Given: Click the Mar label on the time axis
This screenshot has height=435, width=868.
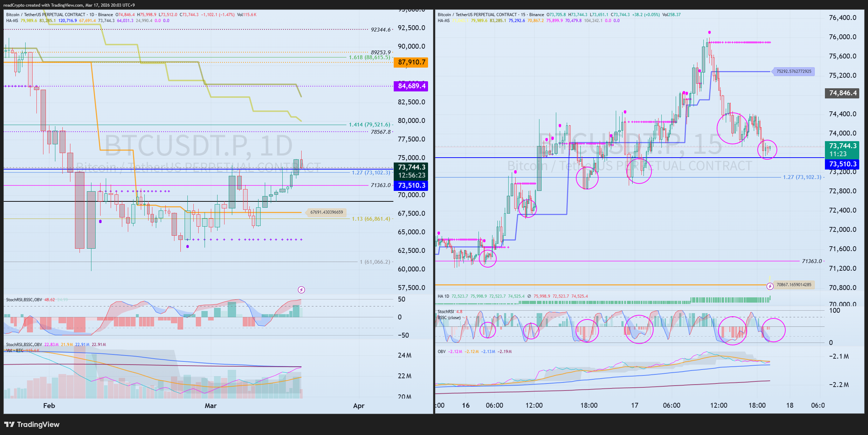Looking at the screenshot, I should coord(211,406).
